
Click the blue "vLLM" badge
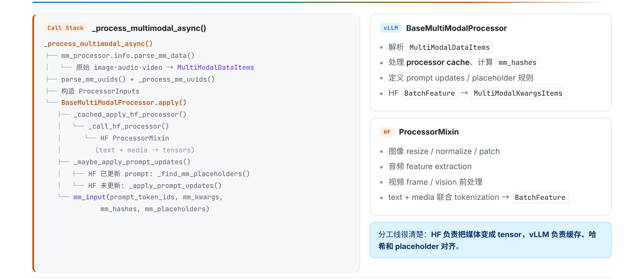point(391,28)
